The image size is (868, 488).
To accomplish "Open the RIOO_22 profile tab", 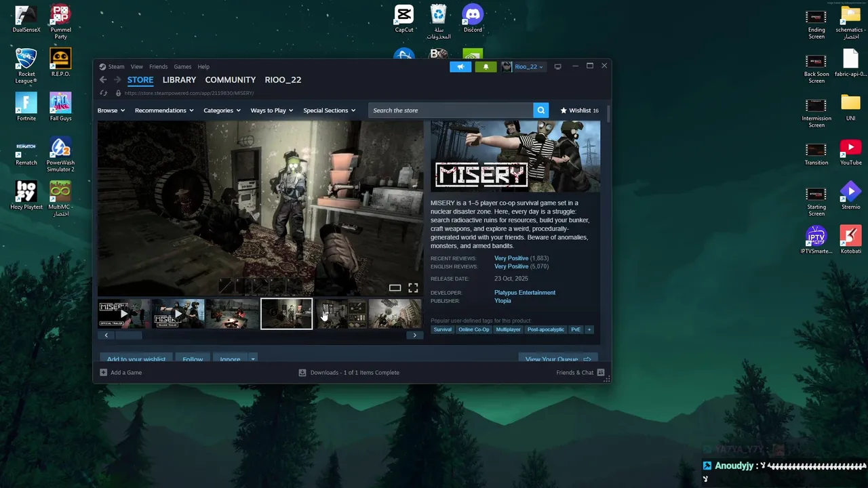I will point(283,80).
